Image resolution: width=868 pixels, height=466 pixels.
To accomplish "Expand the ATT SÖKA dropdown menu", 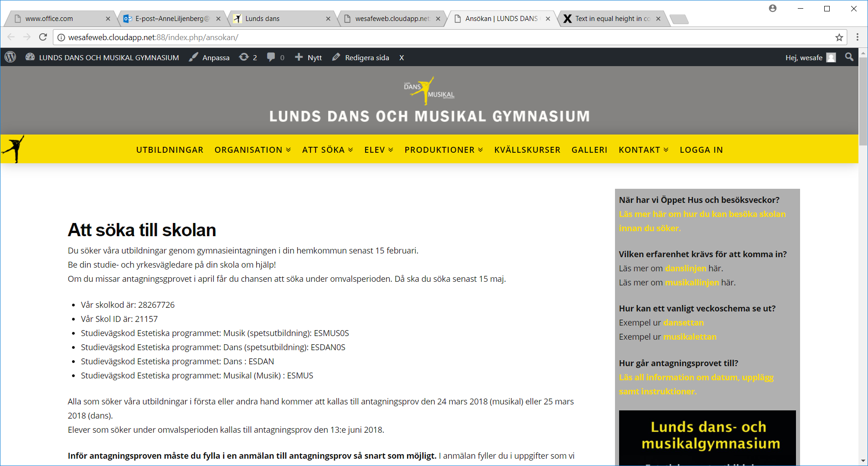I will pyautogui.click(x=327, y=150).
